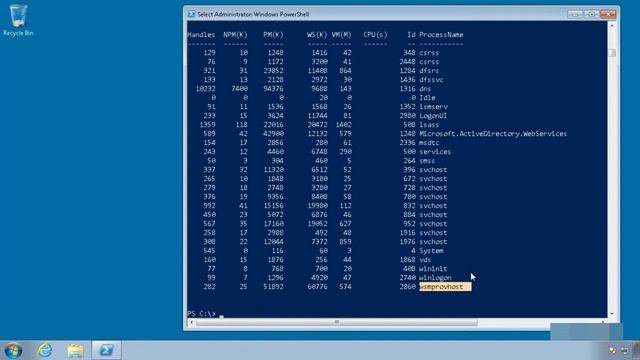Screen dimensions: 640x360
Task: Click the PowerShell window title text
Action: (253, 14)
